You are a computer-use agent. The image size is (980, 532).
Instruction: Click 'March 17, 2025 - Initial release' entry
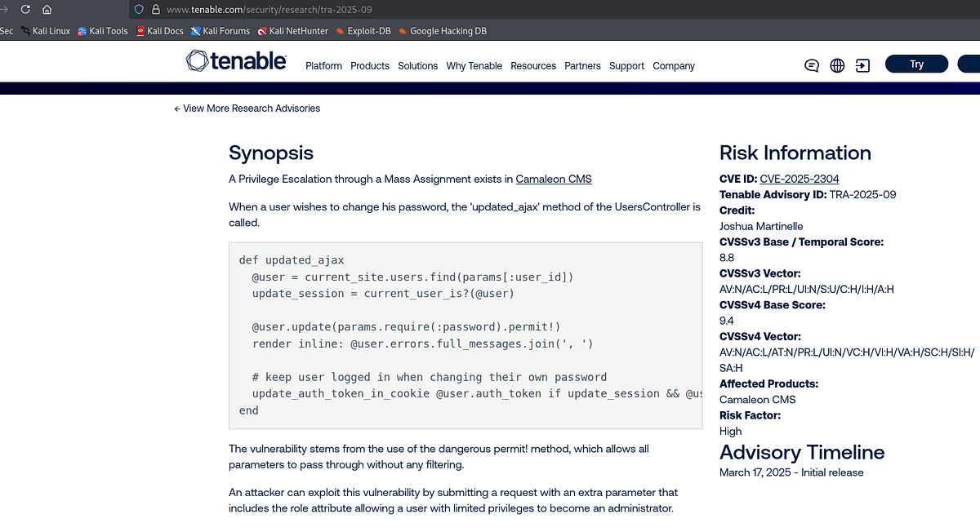click(x=791, y=472)
